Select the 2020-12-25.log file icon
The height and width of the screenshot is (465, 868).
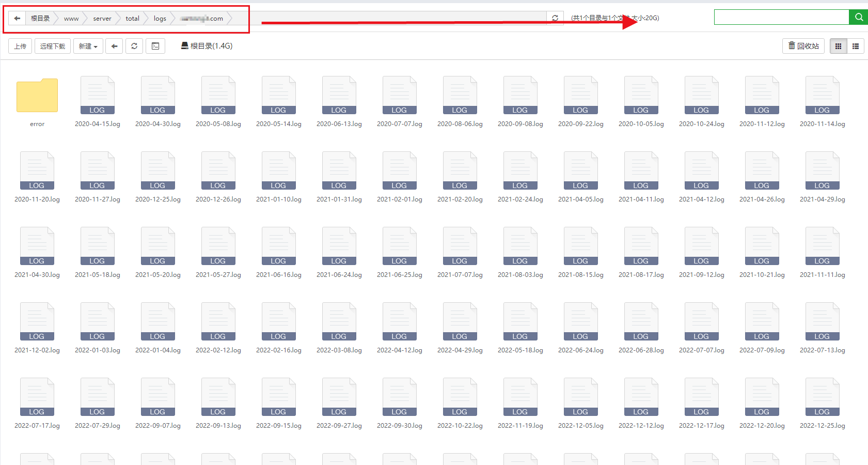pos(157,171)
